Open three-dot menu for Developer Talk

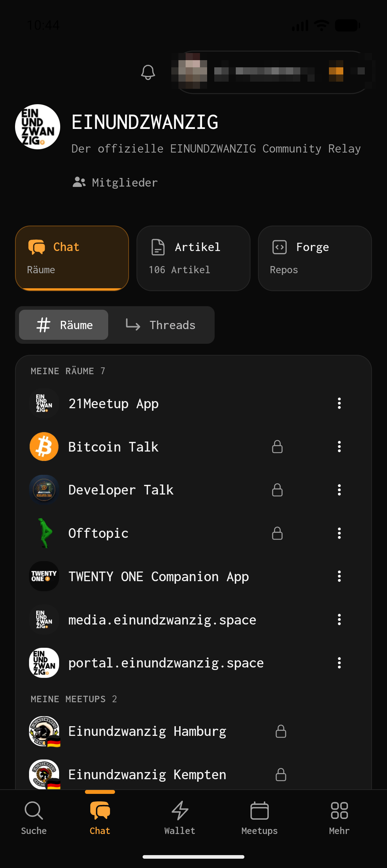[339, 490]
